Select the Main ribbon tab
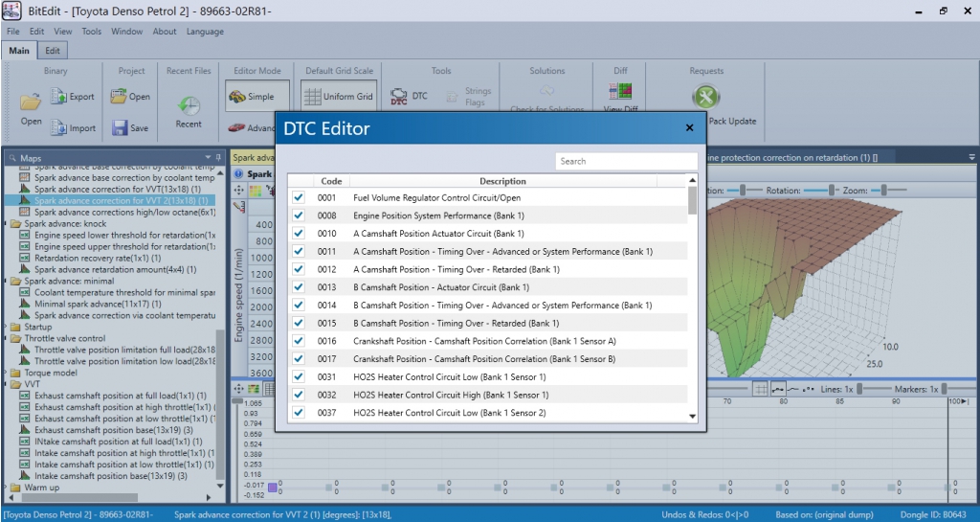 pos(19,51)
